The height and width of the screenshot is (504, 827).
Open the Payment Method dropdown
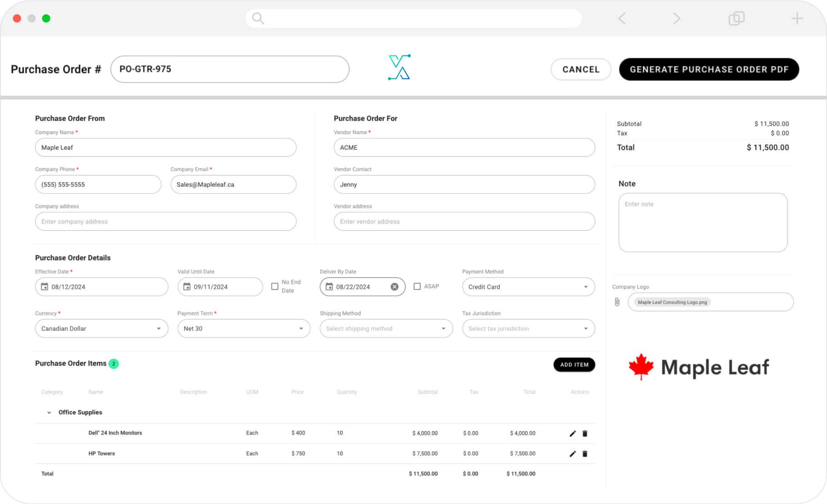528,287
